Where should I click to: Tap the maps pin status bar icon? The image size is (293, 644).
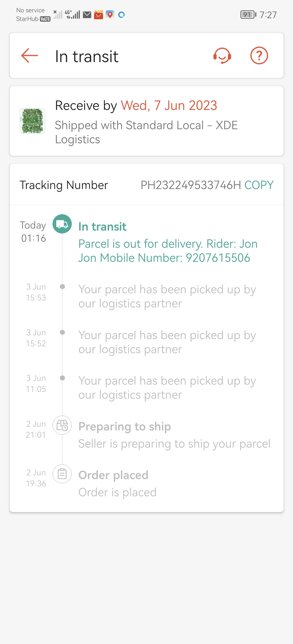pos(110,15)
